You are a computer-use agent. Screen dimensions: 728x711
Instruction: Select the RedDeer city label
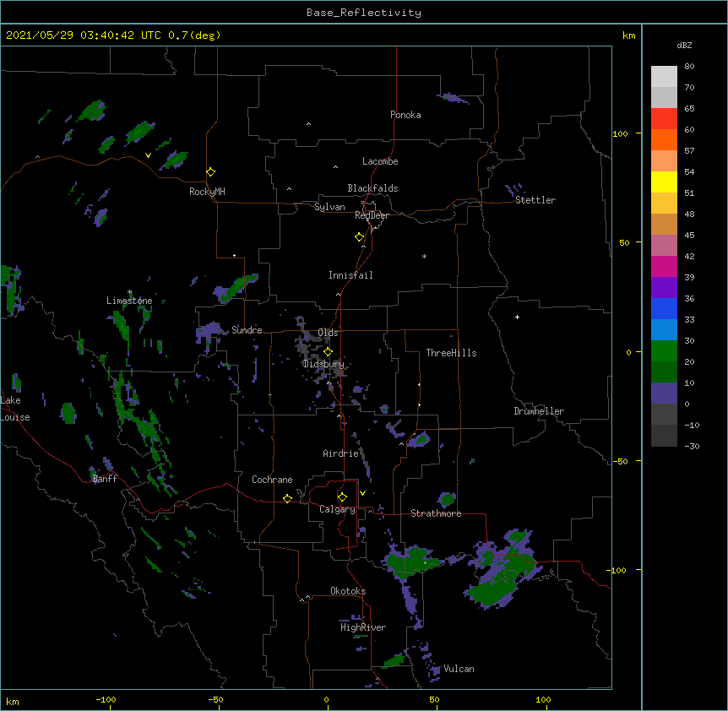point(372,215)
